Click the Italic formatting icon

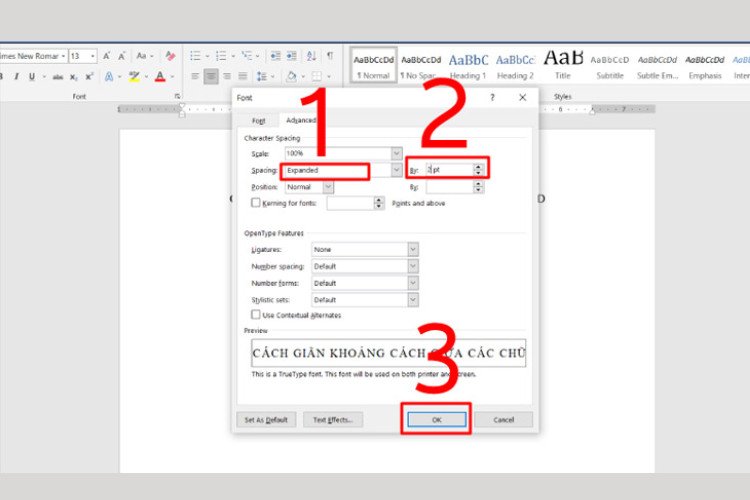pos(17,77)
